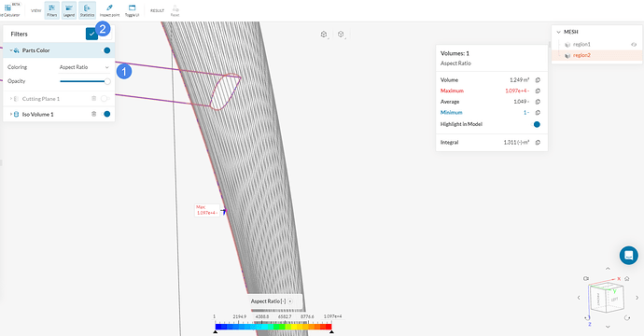Select region2 in the mesh tree
Screen dimensions: 644x336
pyautogui.click(x=581, y=55)
